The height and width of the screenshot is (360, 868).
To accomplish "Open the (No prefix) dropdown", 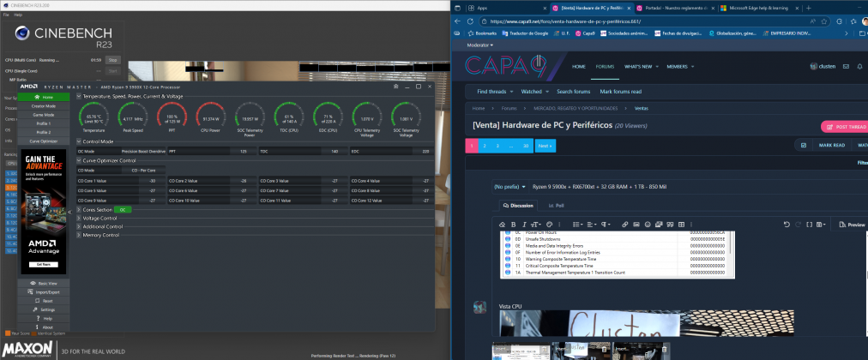I will [x=508, y=186].
